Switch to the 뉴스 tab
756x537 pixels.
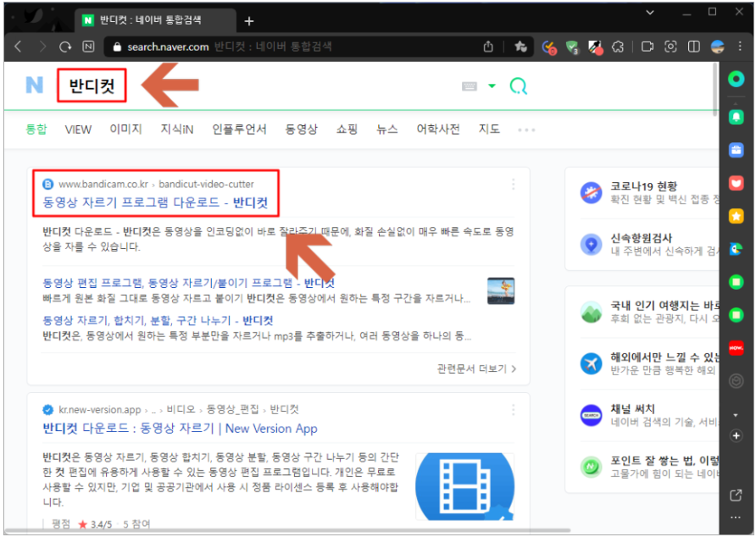tap(387, 130)
